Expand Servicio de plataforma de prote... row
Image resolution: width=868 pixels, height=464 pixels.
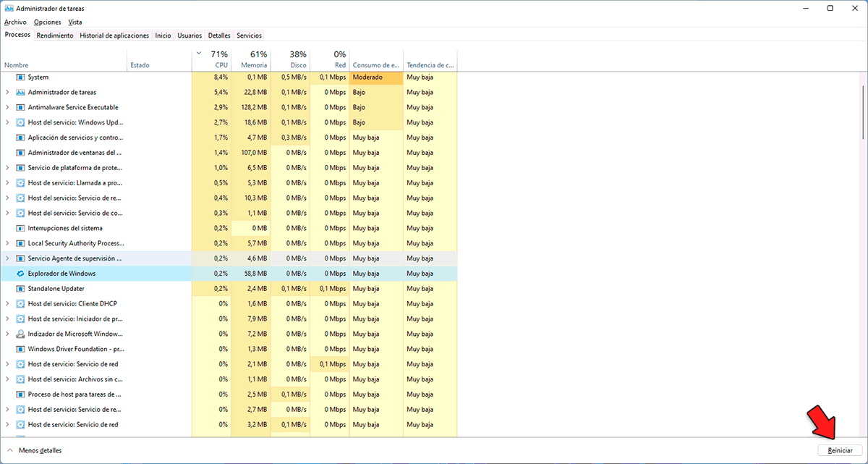click(x=7, y=168)
